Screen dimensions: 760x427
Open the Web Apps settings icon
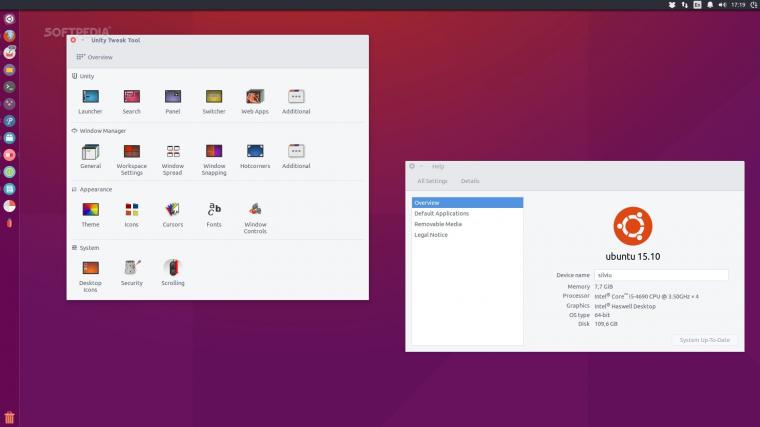(x=255, y=102)
